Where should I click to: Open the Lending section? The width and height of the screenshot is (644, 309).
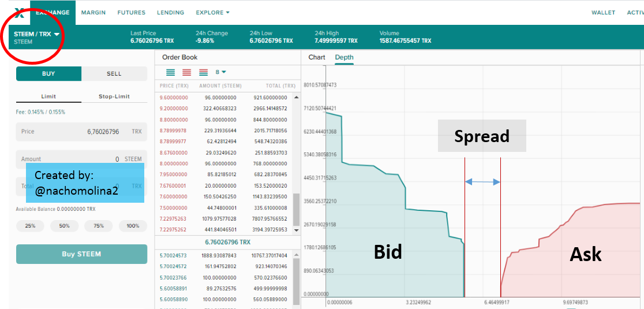pyautogui.click(x=170, y=13)
